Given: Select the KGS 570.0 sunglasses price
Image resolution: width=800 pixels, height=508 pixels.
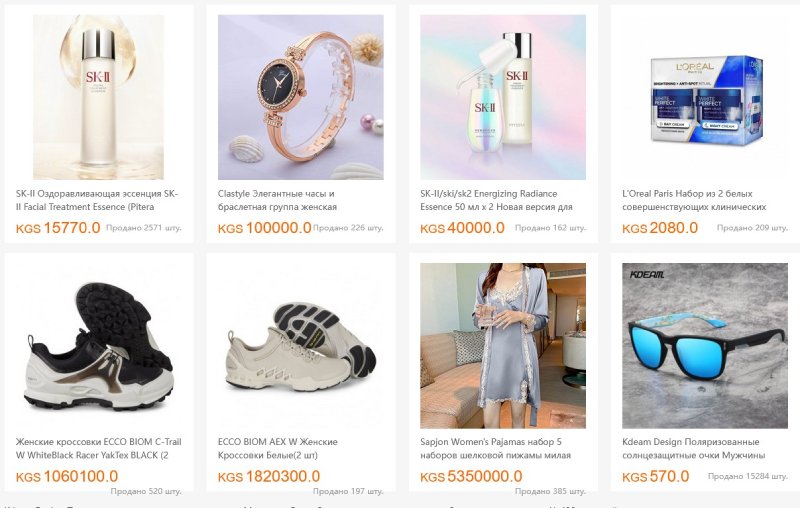Looking at the screenshot, I should 656,476.
